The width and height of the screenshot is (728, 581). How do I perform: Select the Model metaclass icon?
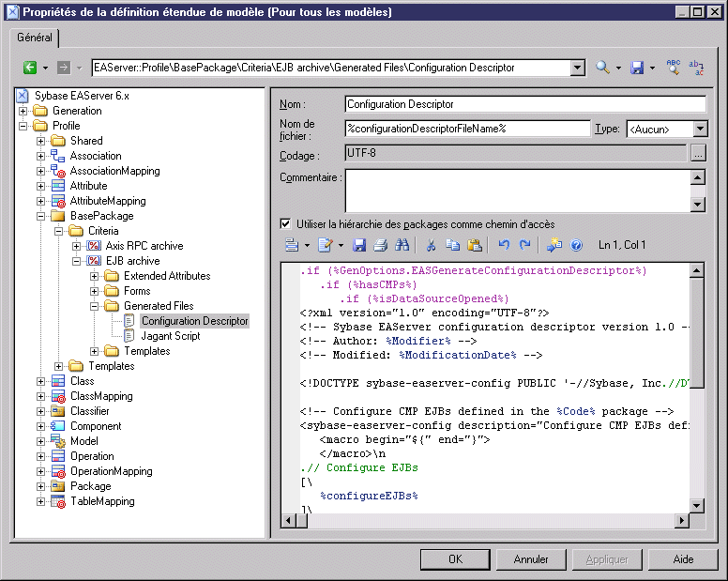58,441
